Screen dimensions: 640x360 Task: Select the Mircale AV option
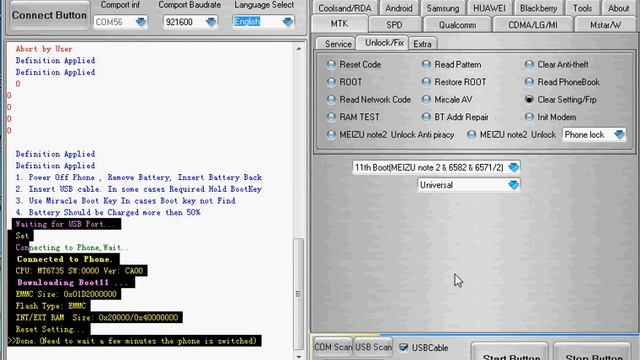coord(447,100)
